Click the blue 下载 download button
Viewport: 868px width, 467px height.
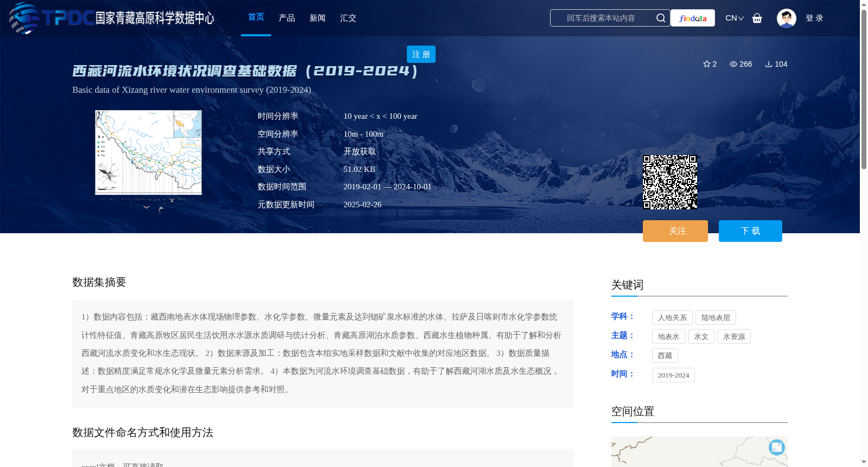point(750,231)
